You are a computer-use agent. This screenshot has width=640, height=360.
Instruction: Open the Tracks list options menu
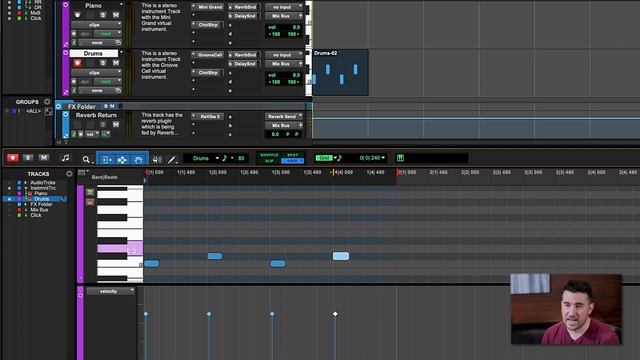[x=69, y=173]
